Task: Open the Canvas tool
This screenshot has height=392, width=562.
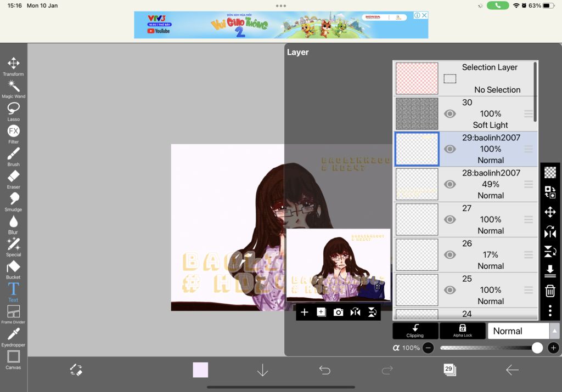Action: coord(13,360)
